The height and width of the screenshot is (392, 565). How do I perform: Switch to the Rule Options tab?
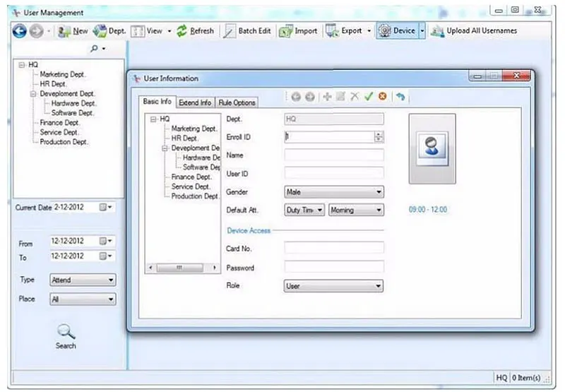(x=237, y=102)
